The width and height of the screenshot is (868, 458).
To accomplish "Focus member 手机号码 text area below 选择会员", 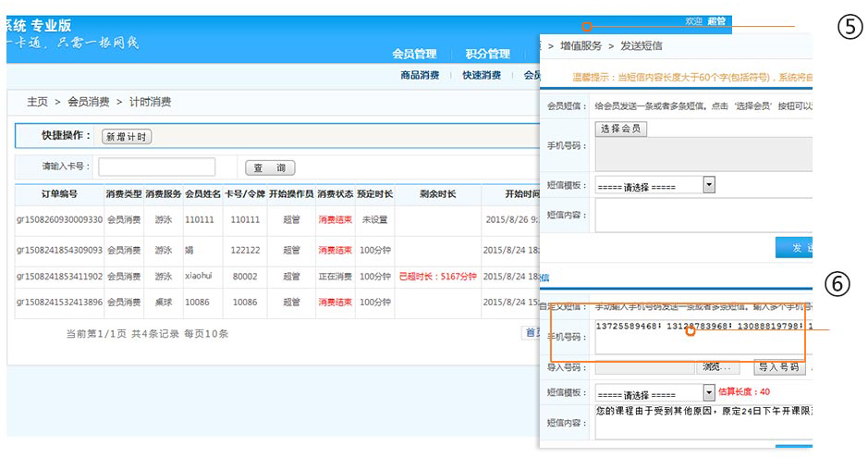I will (703, 155).
